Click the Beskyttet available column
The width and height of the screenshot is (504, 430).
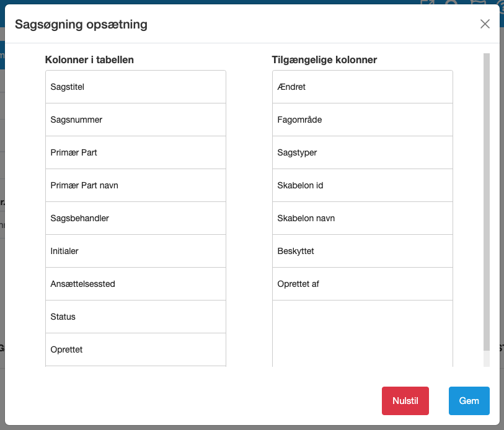click(362, 251)
